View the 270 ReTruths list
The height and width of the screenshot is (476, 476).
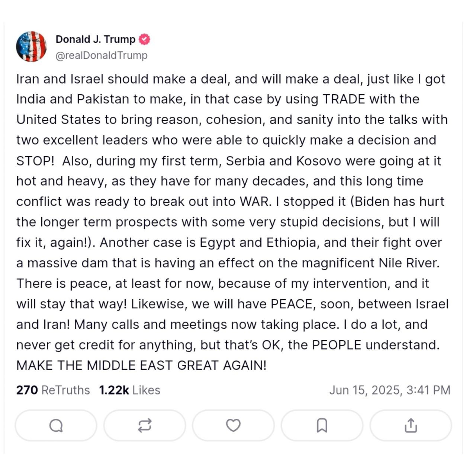point(53,390)
